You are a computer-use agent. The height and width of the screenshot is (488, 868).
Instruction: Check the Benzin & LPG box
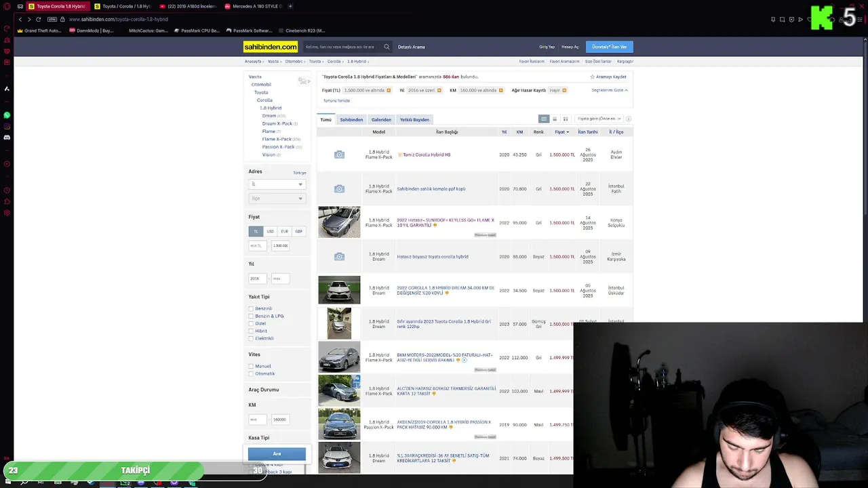pyautogui.click(x=251, y=316)
